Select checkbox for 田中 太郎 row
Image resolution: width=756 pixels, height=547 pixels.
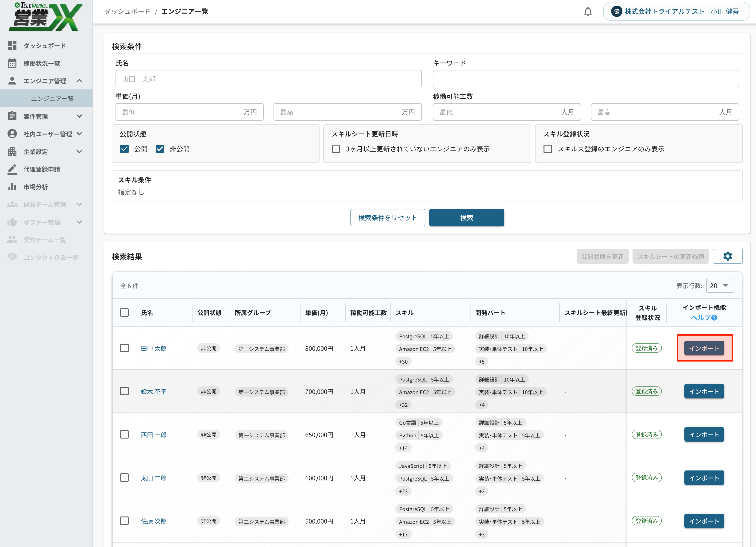click(x=124, y=348)
